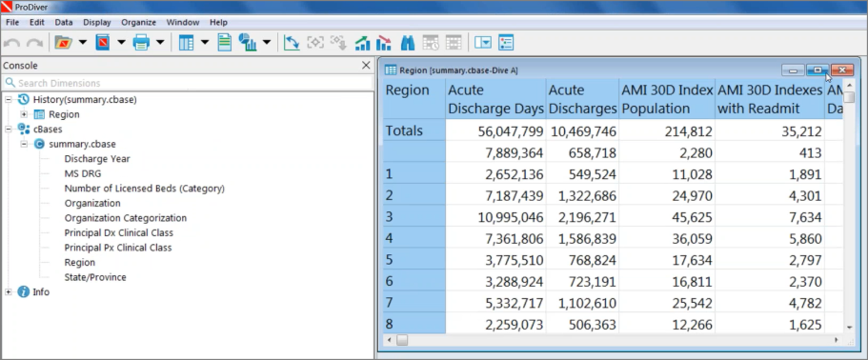Select the State/Province dimension

(95, 277)
